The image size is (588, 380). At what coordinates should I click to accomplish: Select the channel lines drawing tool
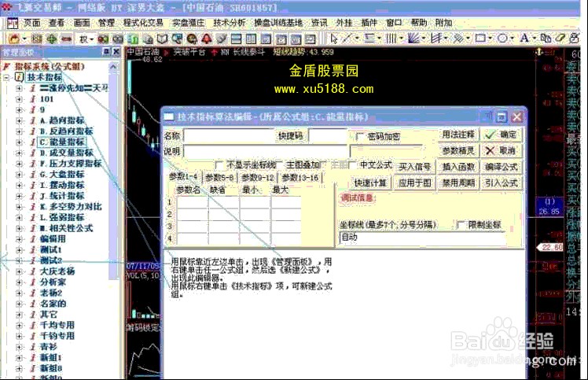pos(435,39)
